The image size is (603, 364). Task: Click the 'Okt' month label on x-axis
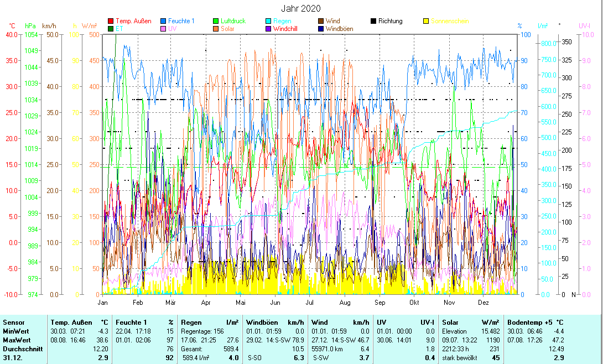click(x=414, y=303)
